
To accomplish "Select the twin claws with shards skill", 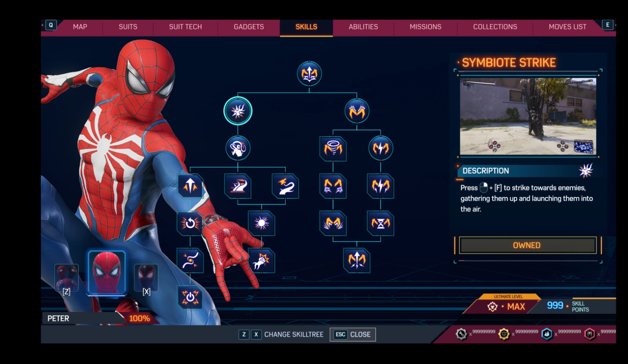I will click(x=333, y=186).
